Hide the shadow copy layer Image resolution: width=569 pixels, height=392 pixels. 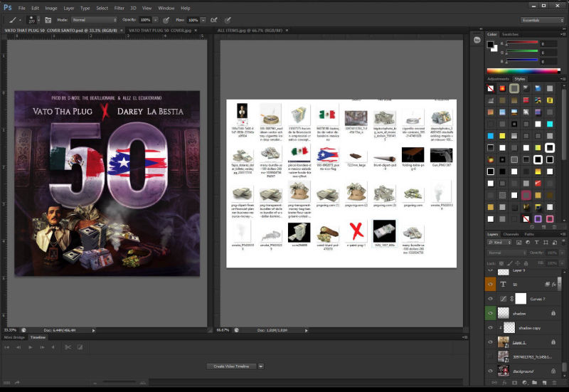click(490, 328)
